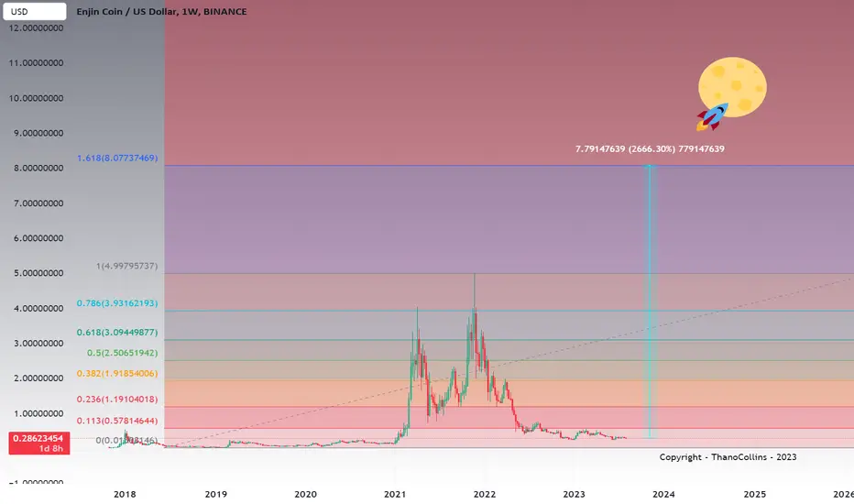Click the 0.5(2.50651942) Fibonacci label
The width and height of the screenshot is (854, 504).
(123, 353)
